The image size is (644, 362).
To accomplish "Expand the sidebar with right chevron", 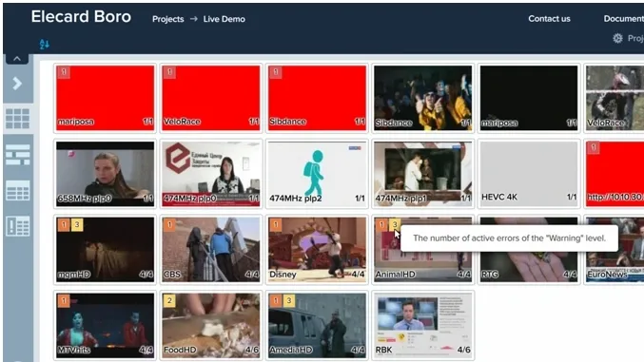I will click(x=17, y=84).
